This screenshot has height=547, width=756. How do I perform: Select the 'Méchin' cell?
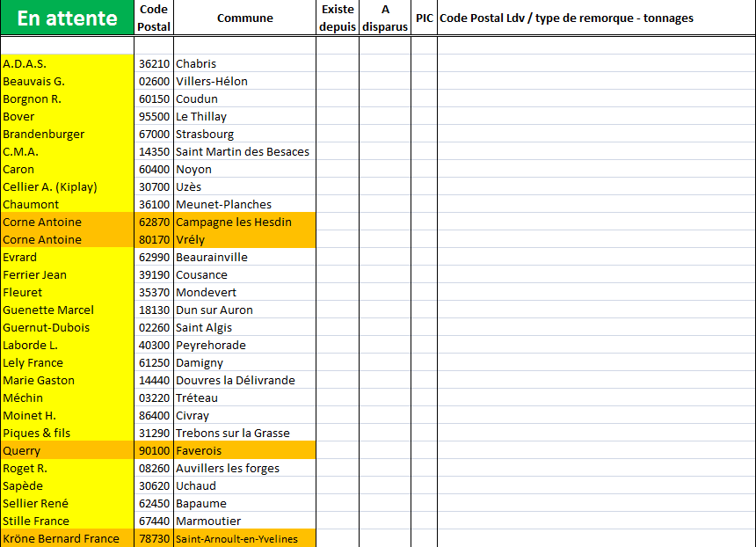click(67, 398)
